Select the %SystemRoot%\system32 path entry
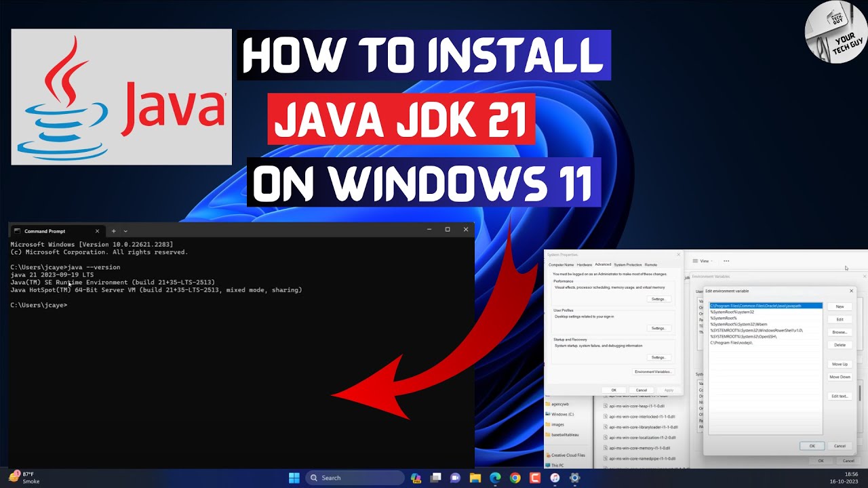 (x=766, y=312)
